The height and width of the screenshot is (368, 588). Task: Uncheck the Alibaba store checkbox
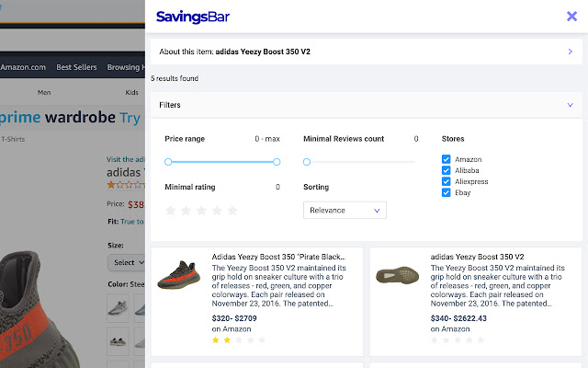click(446, 170)
